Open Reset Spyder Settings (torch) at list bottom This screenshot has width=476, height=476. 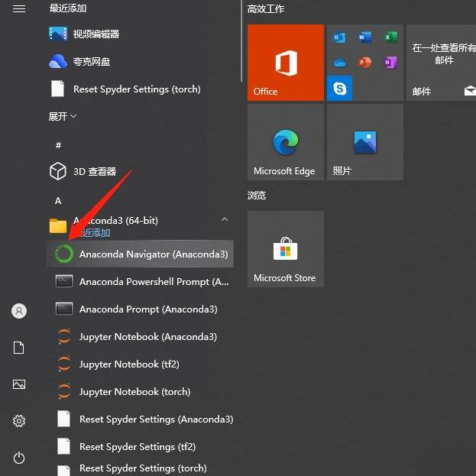[140, 468]
